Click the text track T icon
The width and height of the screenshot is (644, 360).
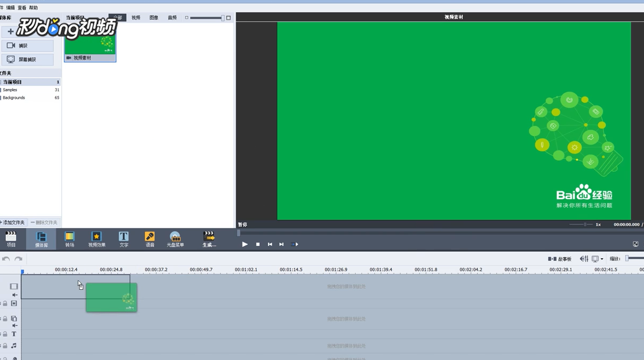tap(14, 334)
